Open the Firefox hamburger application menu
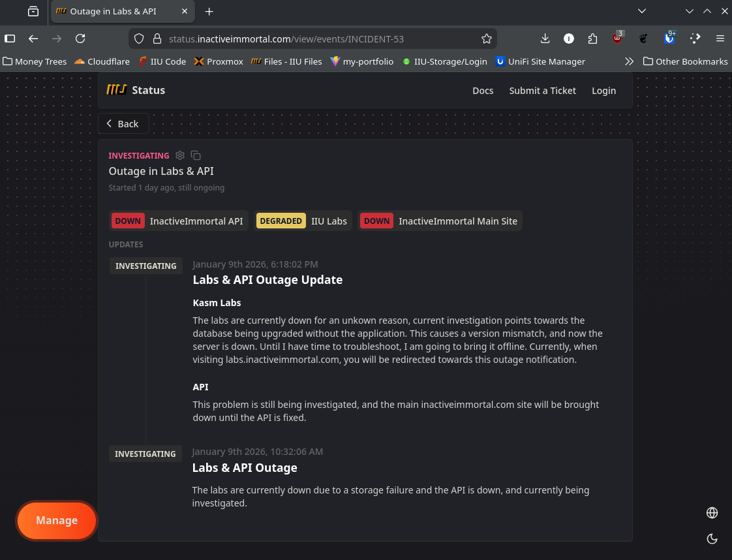The width and height of the screenshot is (732, 560). click(x=720, y=39)
